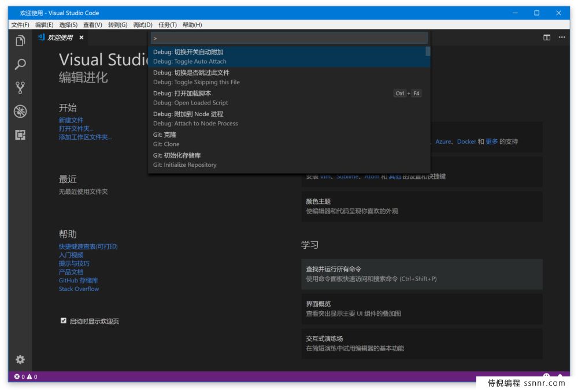Image resolution: width=578 pixels, height=392 pixels.
Task: Open the 文件(F) menu
Action: tap(20, 25)
